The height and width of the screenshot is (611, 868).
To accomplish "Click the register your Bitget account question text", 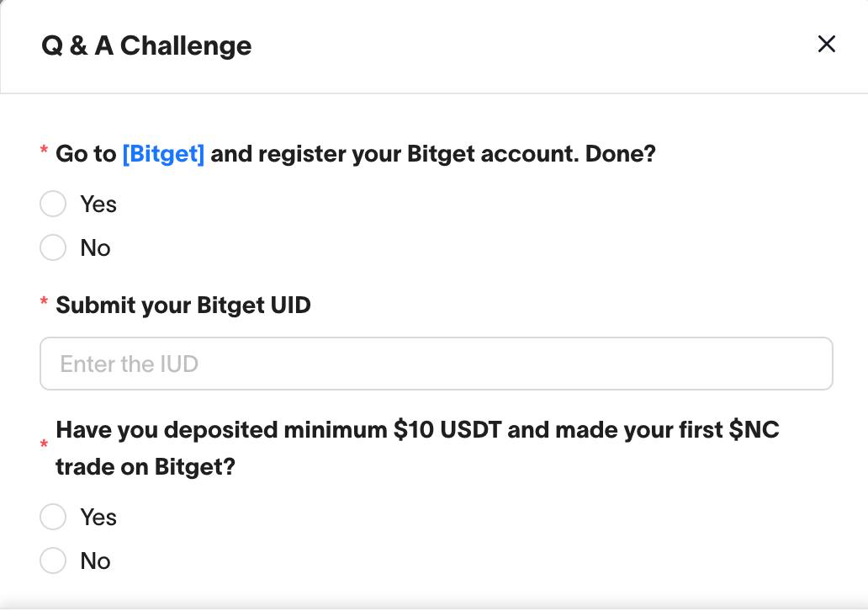I will pos(356,153).
